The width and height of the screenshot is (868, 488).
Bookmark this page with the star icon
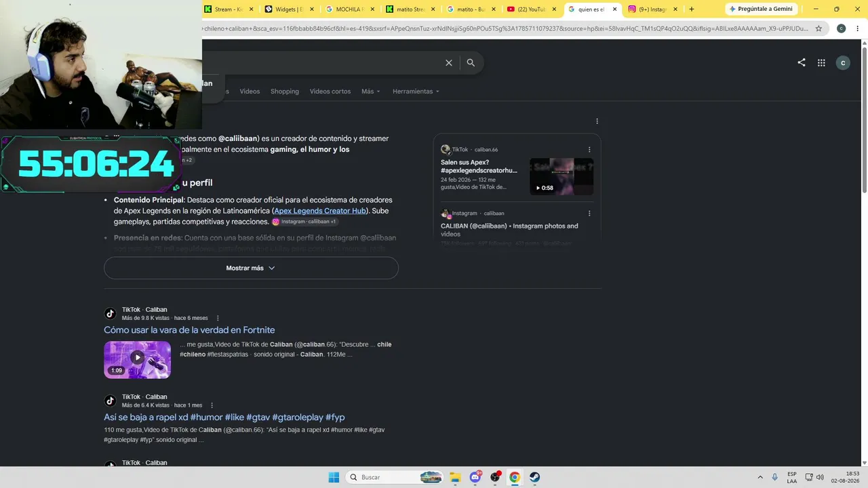point(818,28)
